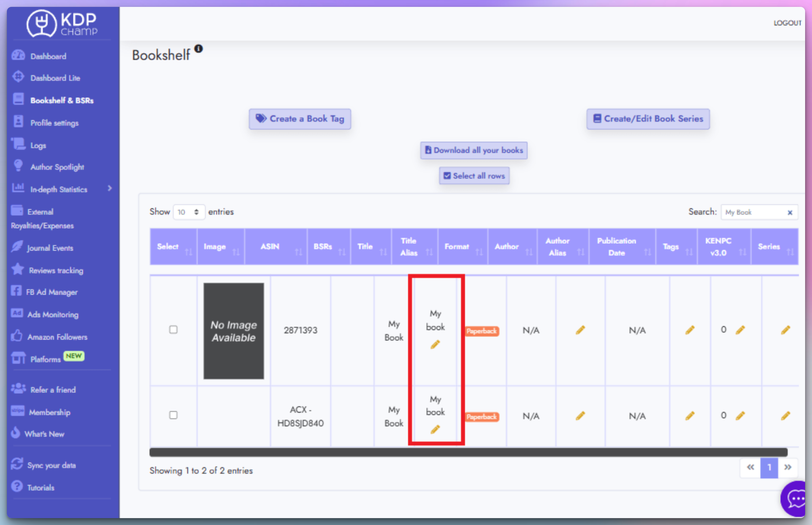This screenshot has height=525, width=812.
Task: Click Download all your books
Action: [x=474, y=150]
